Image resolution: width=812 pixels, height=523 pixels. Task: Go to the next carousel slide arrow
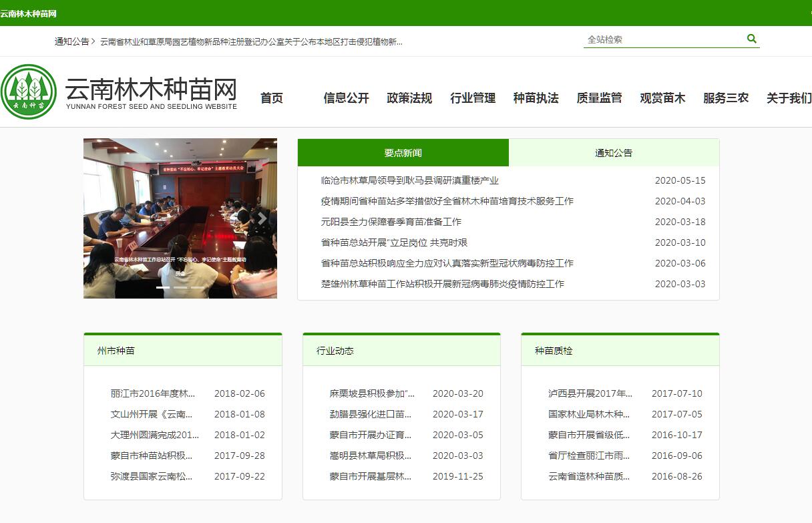(262, 218)
